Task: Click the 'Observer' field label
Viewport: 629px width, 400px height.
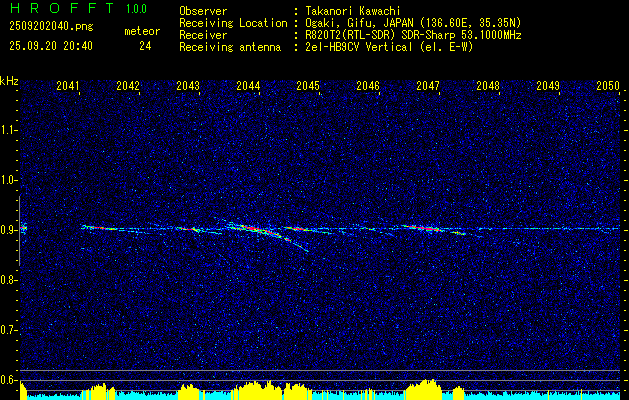Action: point(203,11)
